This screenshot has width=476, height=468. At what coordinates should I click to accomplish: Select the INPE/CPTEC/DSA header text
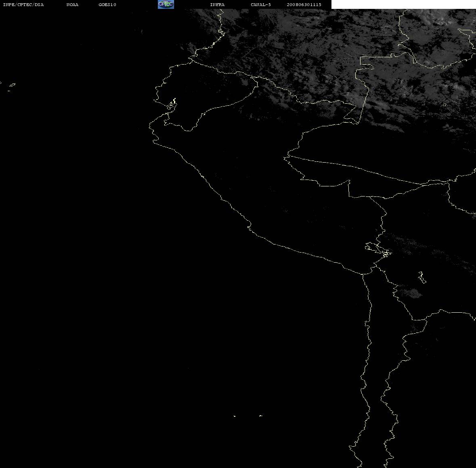tap(23, 4)
